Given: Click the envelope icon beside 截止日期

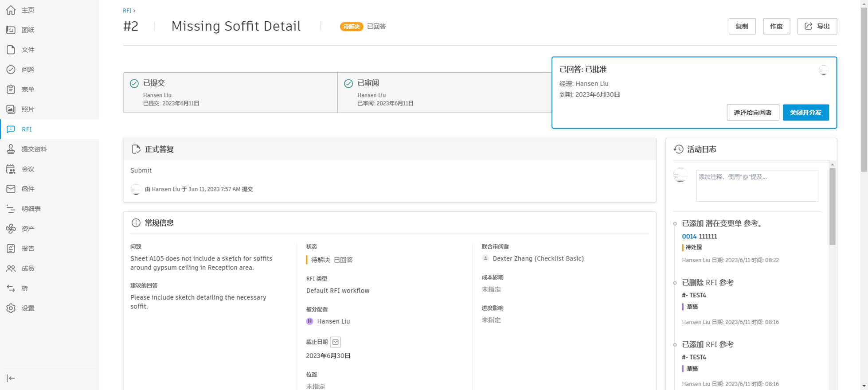Looking at the screenshot, I should [x=336, y=342].
